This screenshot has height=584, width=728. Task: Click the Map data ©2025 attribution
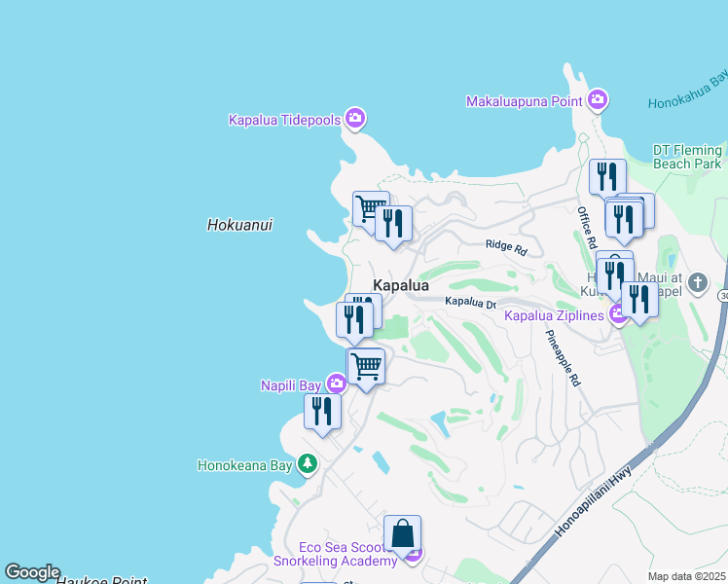click(687, 576)
